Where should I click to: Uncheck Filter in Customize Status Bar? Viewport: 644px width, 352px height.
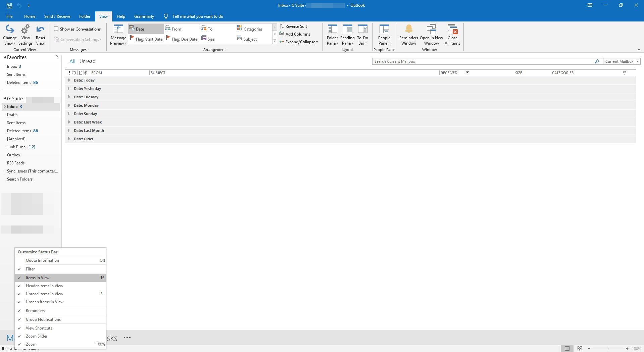[x=60, y=269]
